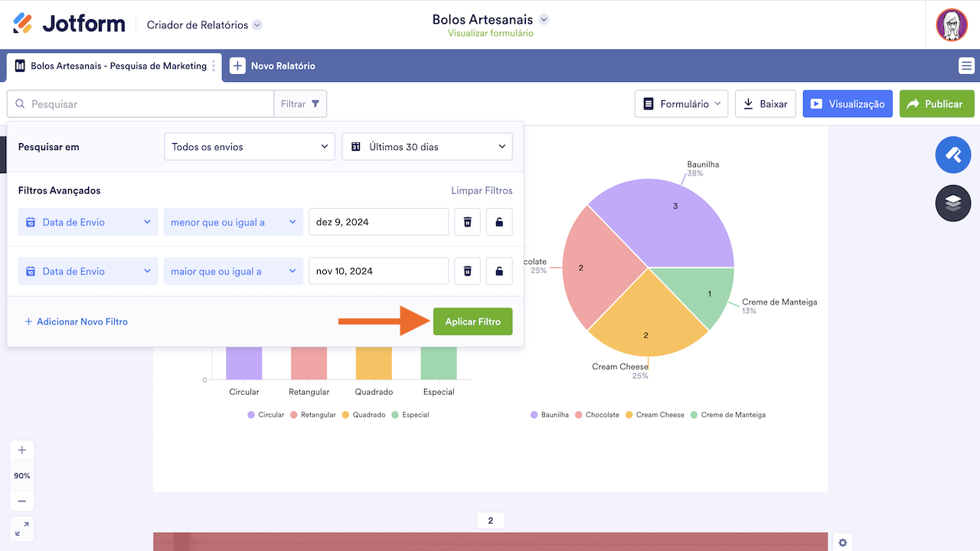Zoom in using the plus control
The width and height of the screenshot is (980, 551).
pyautogui.click(x=21, y=450)
